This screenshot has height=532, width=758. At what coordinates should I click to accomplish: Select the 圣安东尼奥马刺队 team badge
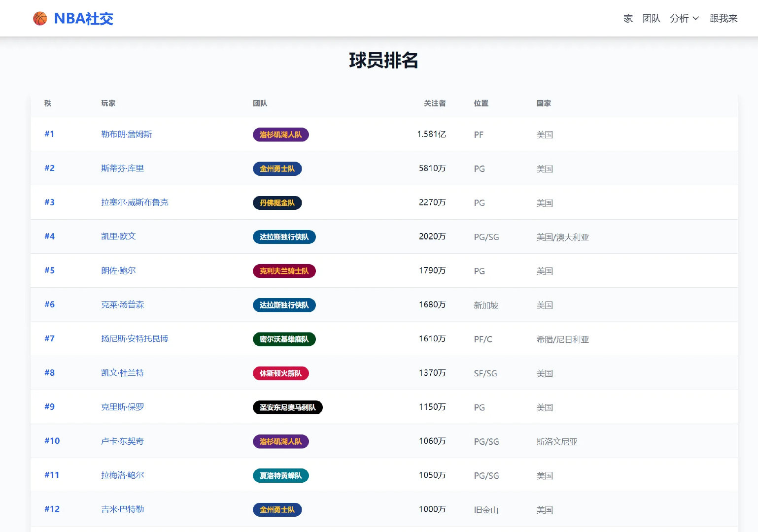click(288, 407)
